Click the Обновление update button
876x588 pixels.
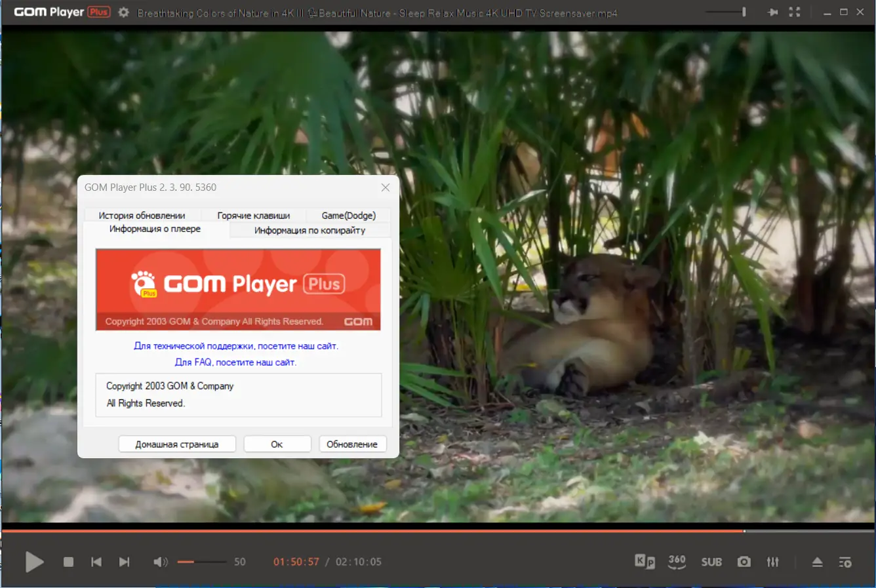352,444
